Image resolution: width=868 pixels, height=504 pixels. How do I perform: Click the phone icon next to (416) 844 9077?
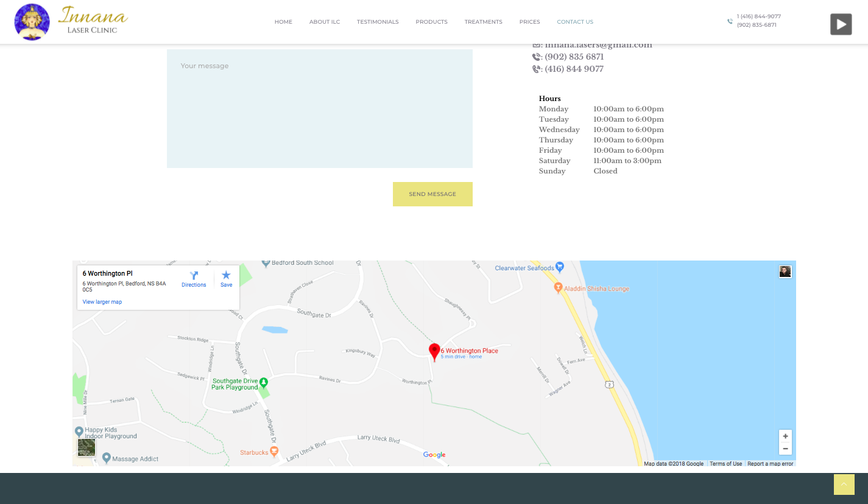pyautogui.click(x=536, y=69)
